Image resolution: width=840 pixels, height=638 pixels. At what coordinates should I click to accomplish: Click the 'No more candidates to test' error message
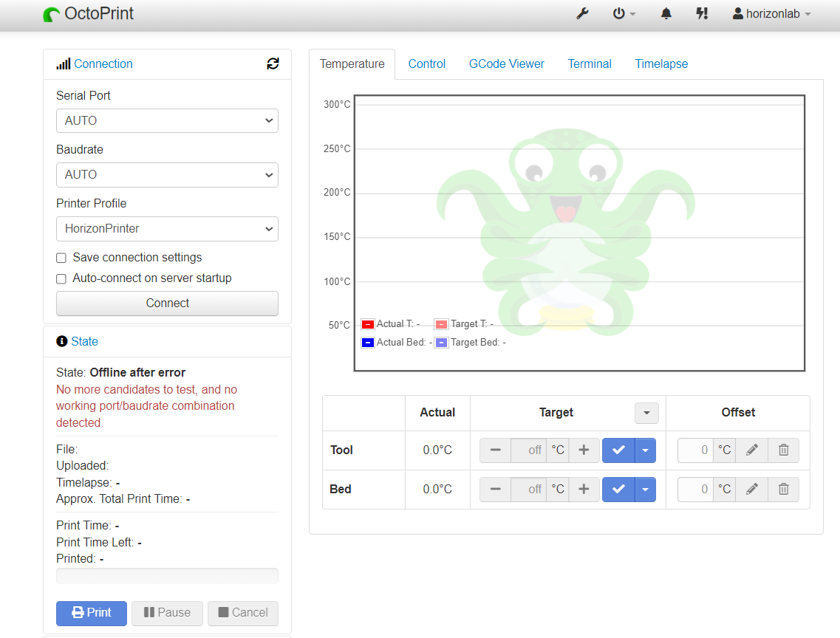coord(146,405)
